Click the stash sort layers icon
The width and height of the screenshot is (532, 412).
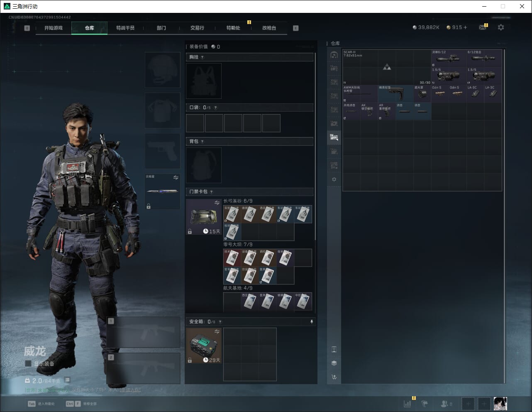coord(334,363)
